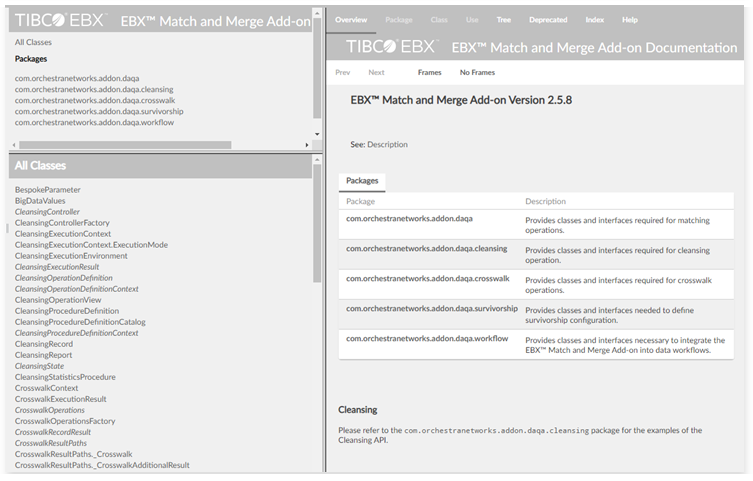
Task: Click the All Classes frame scroll-up arrow
Action: click(317, 159)
